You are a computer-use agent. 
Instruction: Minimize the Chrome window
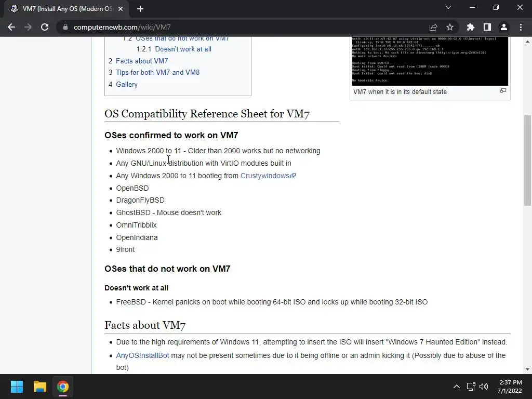pyautogui.click(x=472, y=7)
